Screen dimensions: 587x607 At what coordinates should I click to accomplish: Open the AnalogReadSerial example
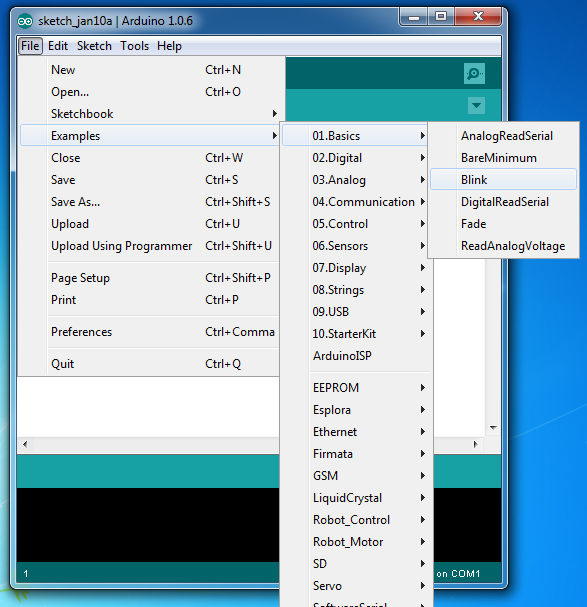point(503,136)
